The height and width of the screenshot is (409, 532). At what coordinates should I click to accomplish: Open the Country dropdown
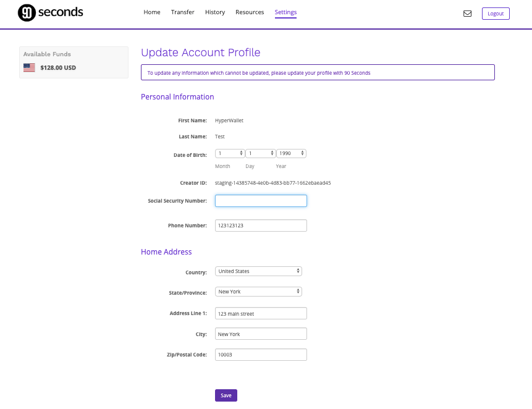coord(258,271)
